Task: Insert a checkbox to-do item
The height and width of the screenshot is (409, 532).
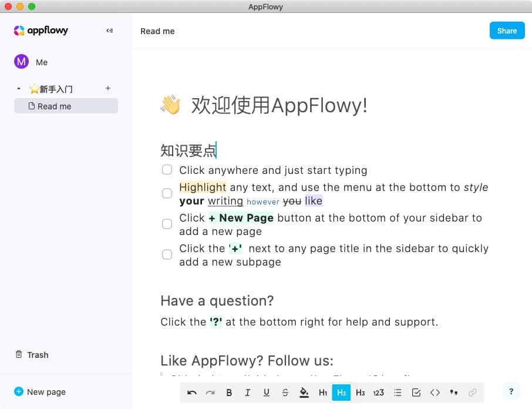Action: (x=416, y=393)
